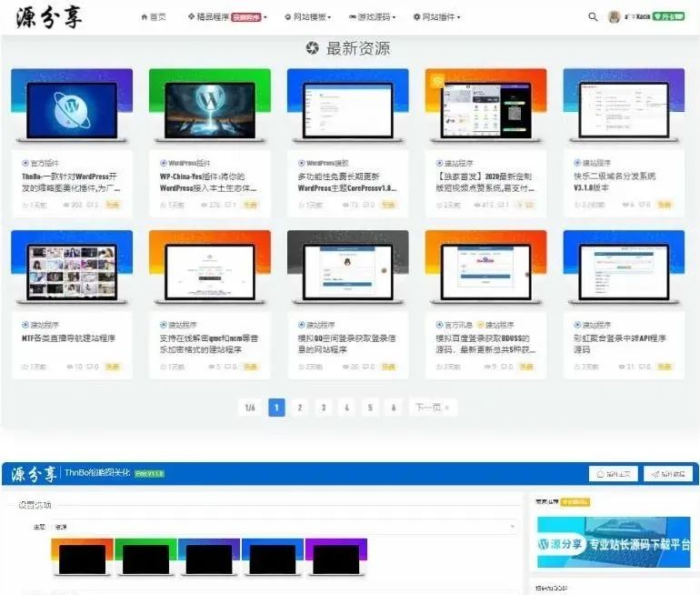Click the WordPress插件 category tag on WP-China-Yes card
This screenshot has width=700, height=595.
tap(185, 163)
